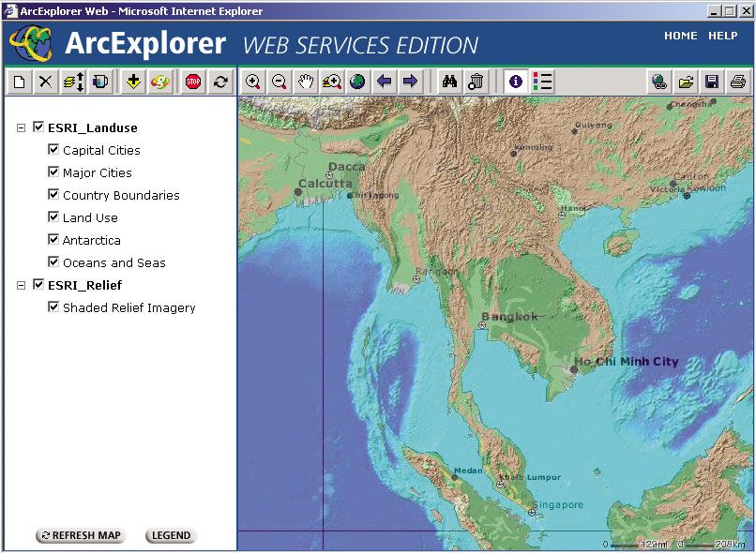
Task: Select the ESRI_Relief service name
Action: coord(84,285)
